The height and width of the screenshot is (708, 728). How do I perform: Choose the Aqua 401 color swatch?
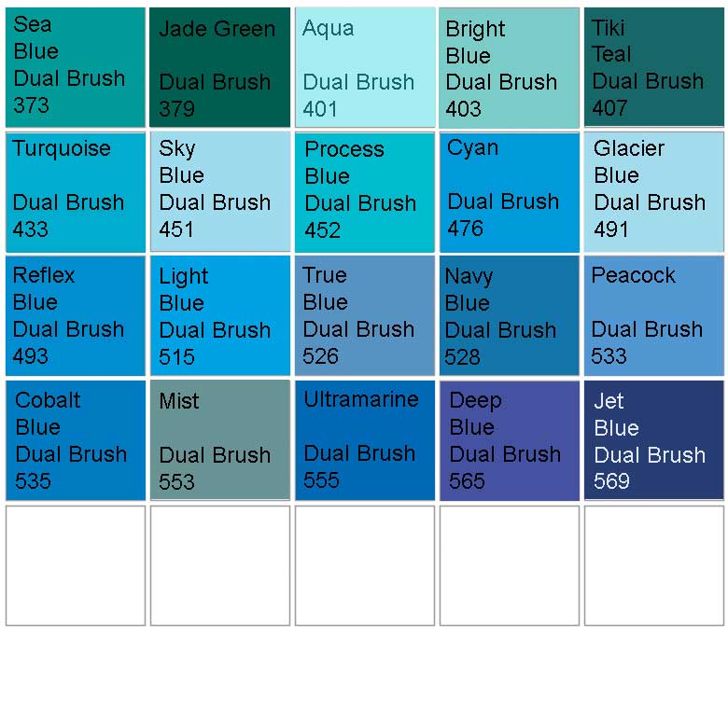(365, 67)
